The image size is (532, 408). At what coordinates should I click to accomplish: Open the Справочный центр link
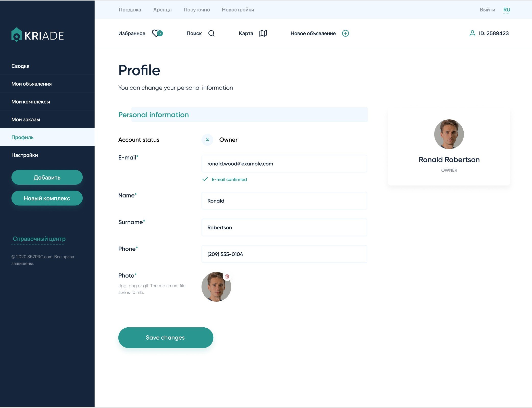coord(39,239)
